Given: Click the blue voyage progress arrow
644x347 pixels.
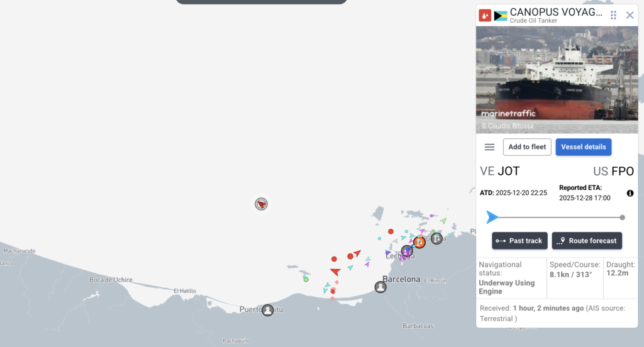Looking at the screenshot, I should [492, 218].
